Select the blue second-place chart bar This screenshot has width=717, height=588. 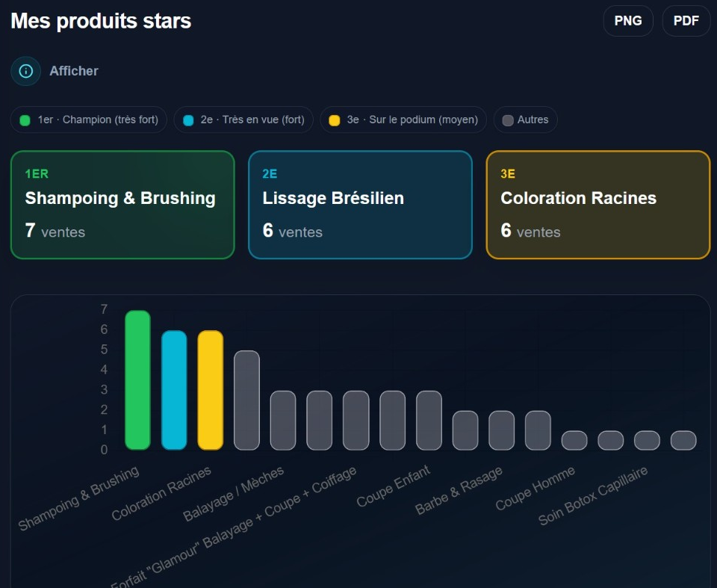pos(174,390)
